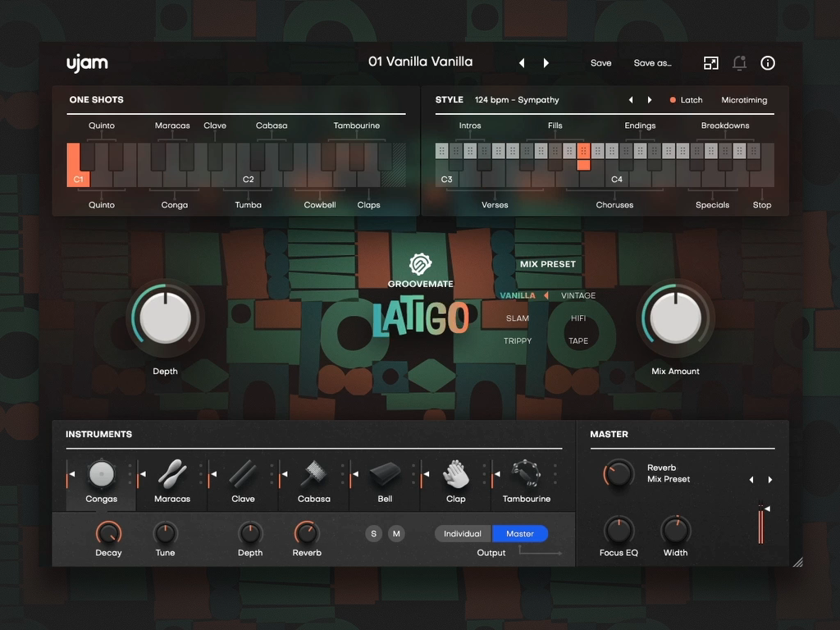Select previous Reverb Mix Preset
The width and height of the screenshot is (840, 630).
click(751, 480)
